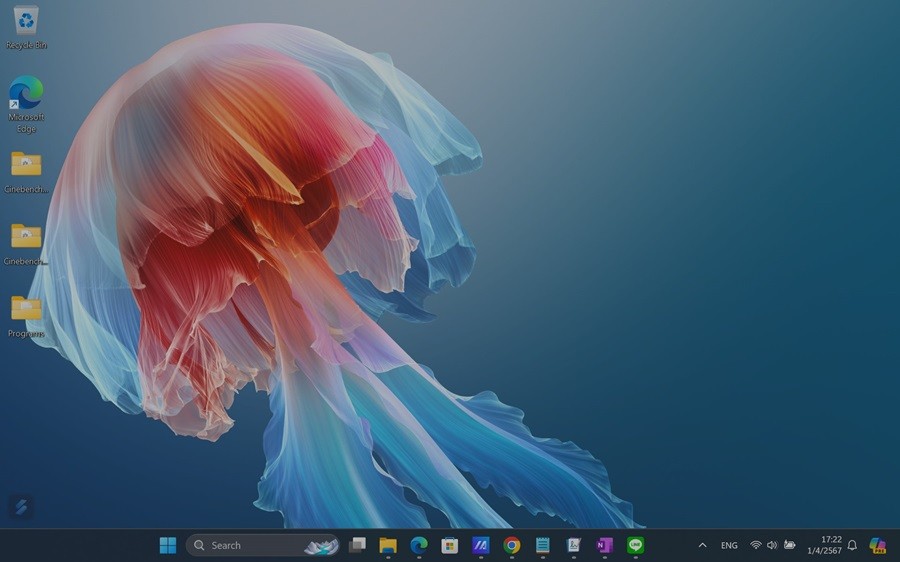Open Wi-Fi network quick settings
Image resolution: width=900 pixels, height=562 pixels.
[x=756, y=545]
